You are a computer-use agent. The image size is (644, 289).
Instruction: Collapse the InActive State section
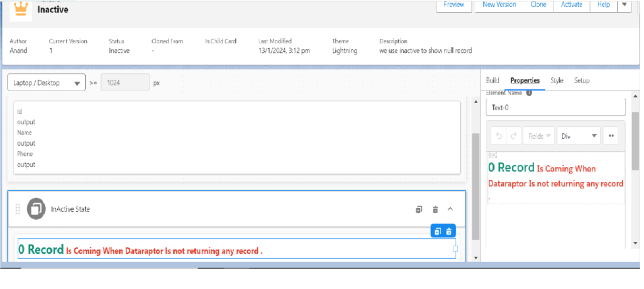(450, 209)
